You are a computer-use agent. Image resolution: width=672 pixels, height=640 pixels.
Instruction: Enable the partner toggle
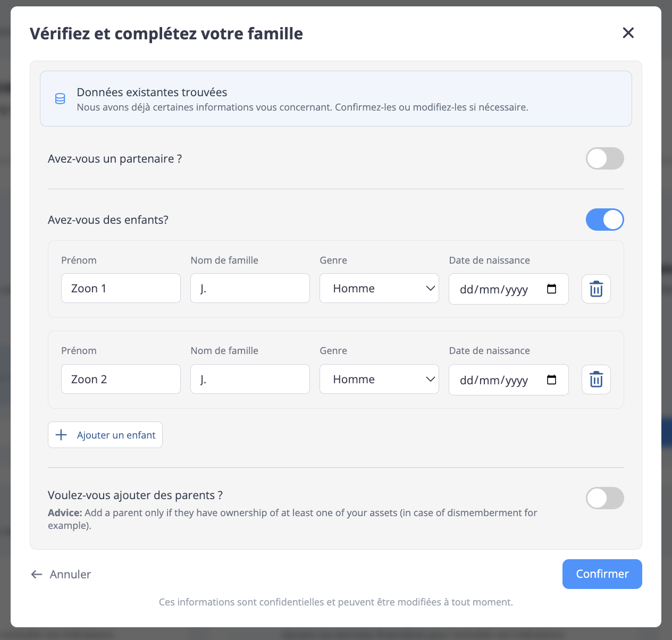tap(604, 158)
